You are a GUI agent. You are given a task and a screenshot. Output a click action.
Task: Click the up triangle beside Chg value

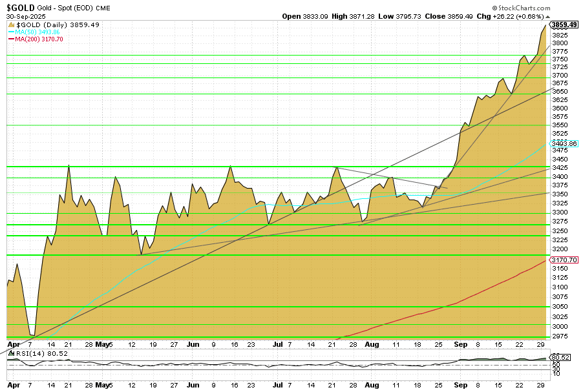point(547,16)
